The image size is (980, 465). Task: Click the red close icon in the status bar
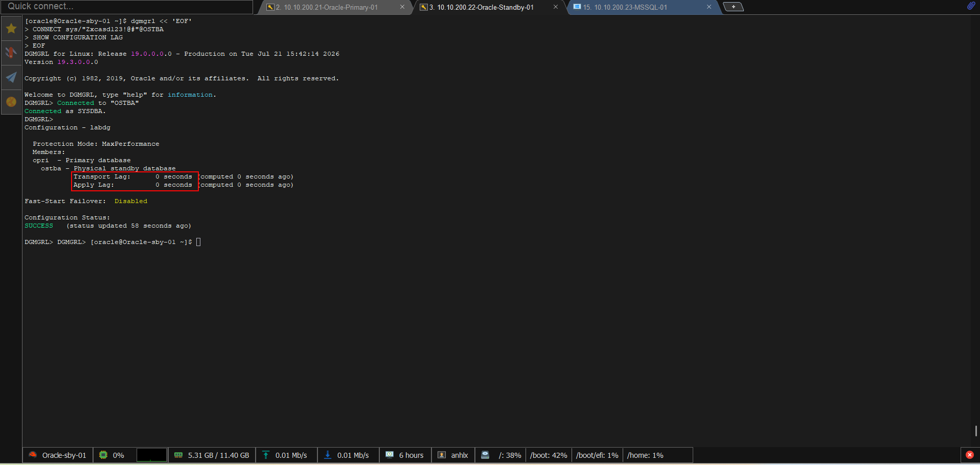[969, 455]
